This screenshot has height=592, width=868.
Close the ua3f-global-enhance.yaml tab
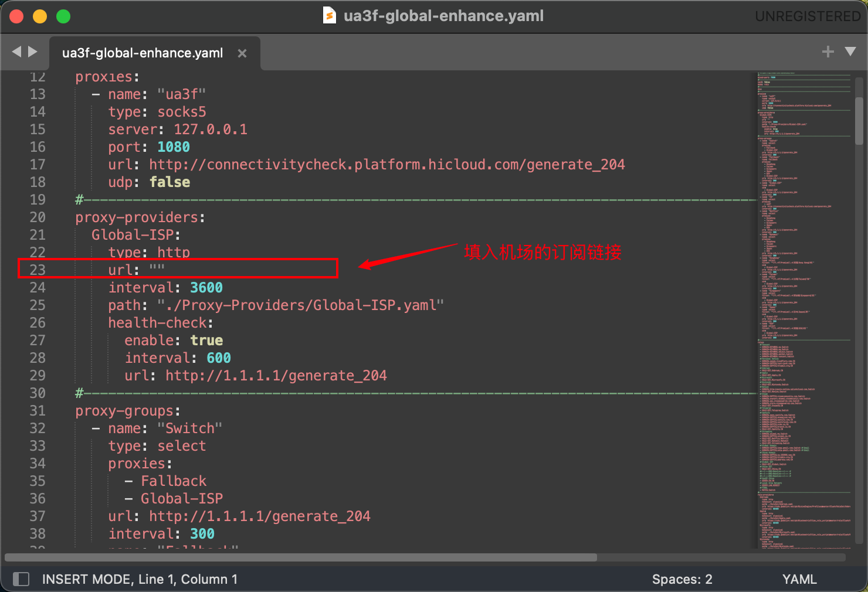click(242, 53)
